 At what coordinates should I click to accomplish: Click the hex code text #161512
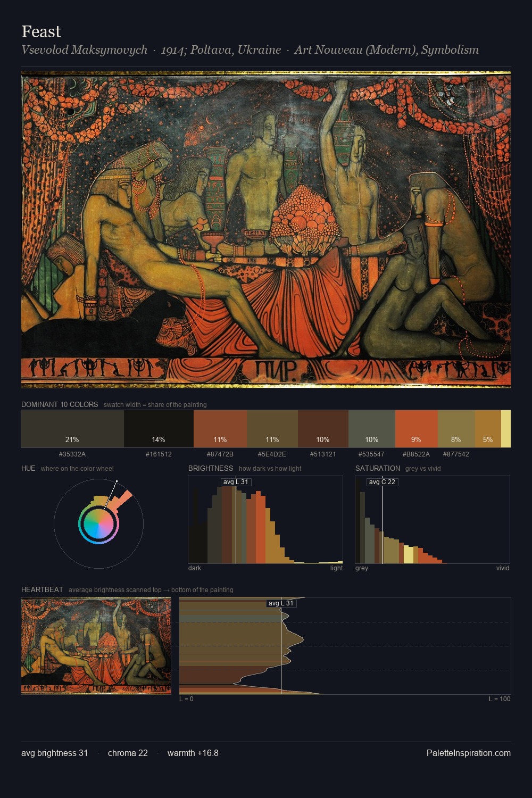click(x=159, y=454)
